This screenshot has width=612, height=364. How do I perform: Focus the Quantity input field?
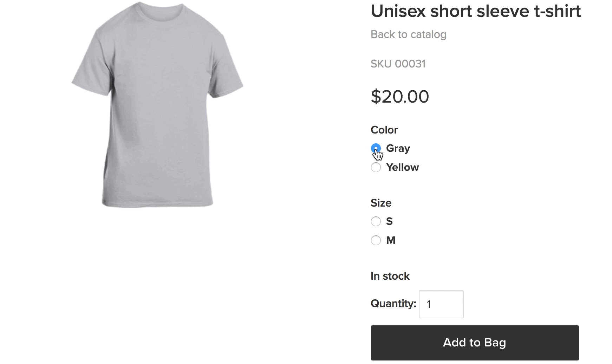(x=441, y=304)
